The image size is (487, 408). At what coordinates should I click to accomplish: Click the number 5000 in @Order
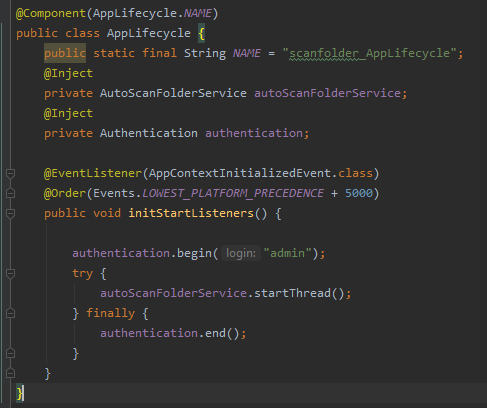click(359, 193)
